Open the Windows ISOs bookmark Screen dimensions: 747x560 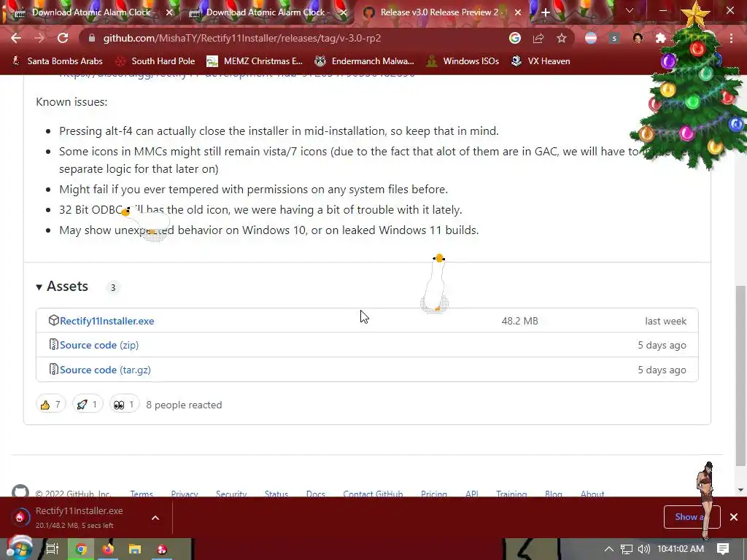tap(462, 61)
